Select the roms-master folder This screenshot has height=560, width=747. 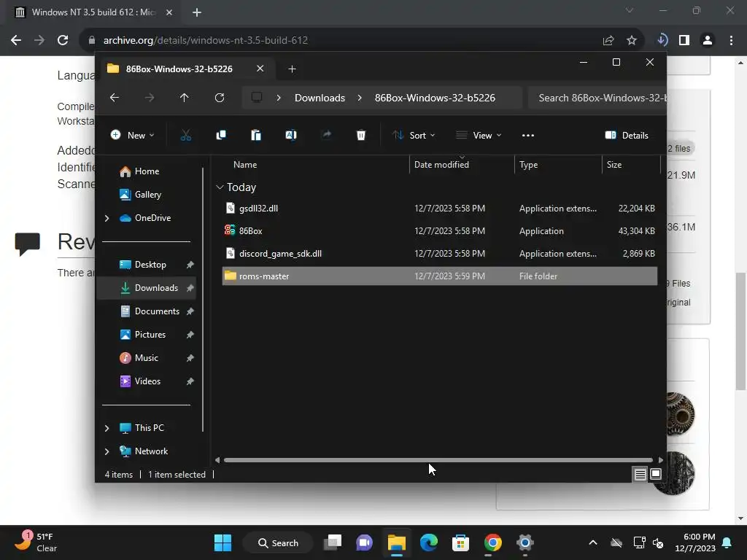[x=440, y=276]
